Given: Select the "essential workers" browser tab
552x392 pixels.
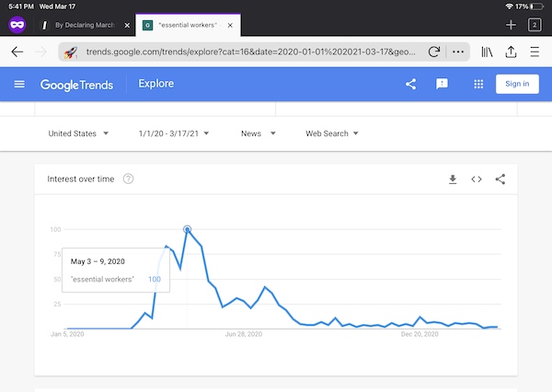Looking at the screenshot, I should pos(188,25).
